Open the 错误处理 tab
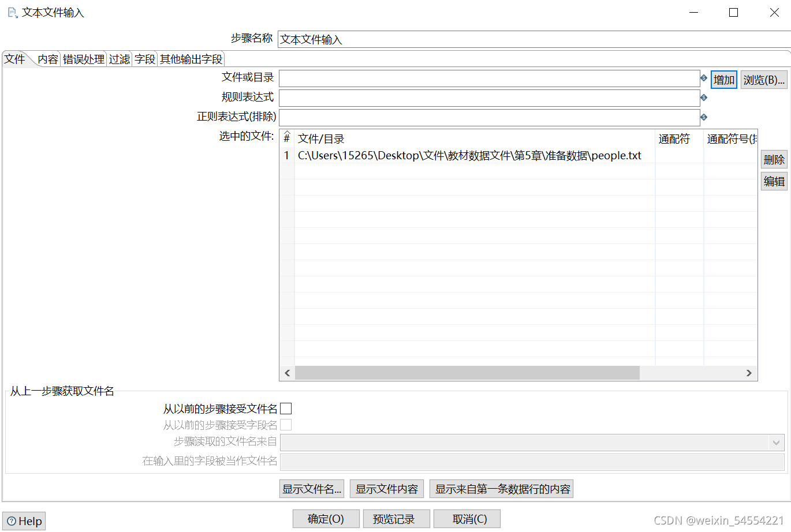This screenshot has width=791, height=532. pyautogui.click(x=84, y=58)
